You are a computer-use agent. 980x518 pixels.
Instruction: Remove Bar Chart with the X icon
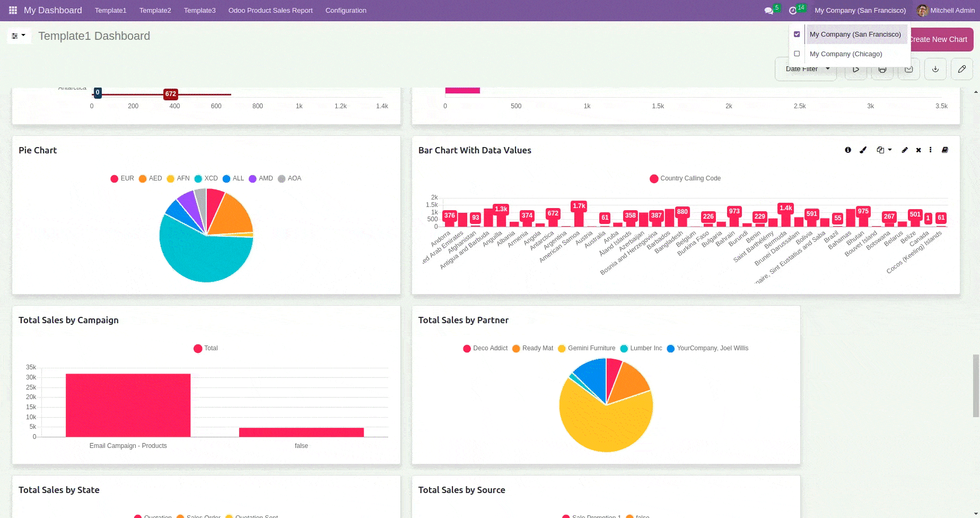click(918, 150)
